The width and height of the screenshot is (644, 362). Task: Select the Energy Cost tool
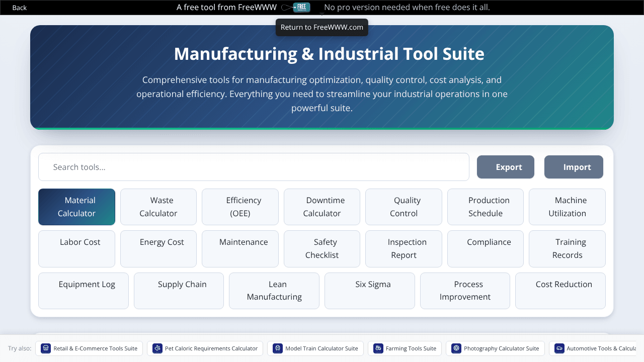click(x=158, y=249)
